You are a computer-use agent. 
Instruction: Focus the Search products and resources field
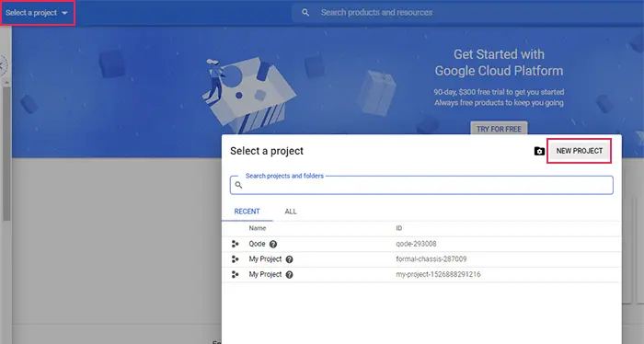coord(467,13)
